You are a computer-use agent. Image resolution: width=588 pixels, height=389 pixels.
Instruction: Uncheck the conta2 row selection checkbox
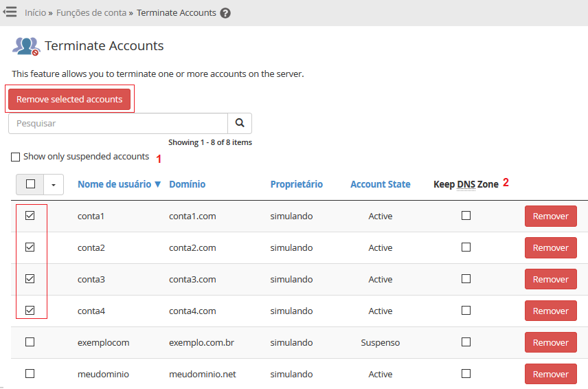point(30,247)
